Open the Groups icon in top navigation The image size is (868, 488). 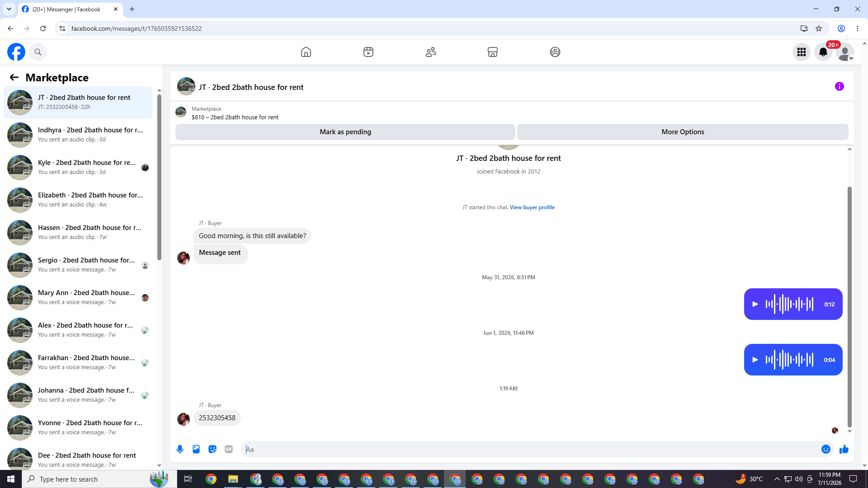(x=555, y=52)
